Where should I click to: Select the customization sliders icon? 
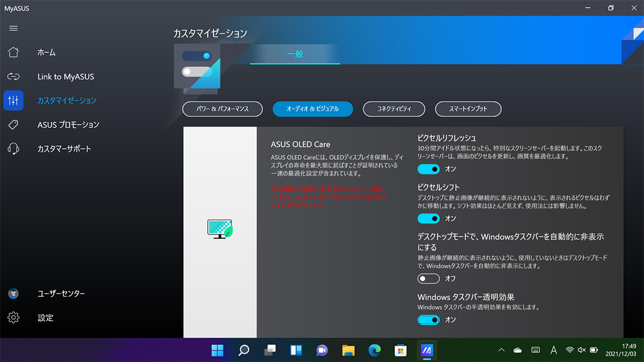13,100
